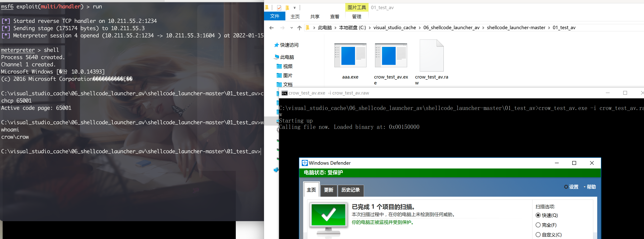Click the folder icon in the address bar
The height and width of the screenshot is (239, 644).
tap(308, 27)
